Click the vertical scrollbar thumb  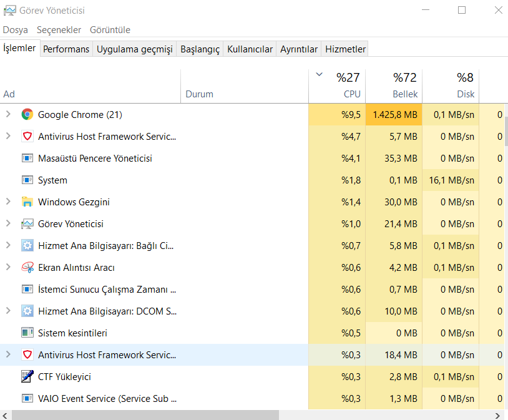click(506, 131)
